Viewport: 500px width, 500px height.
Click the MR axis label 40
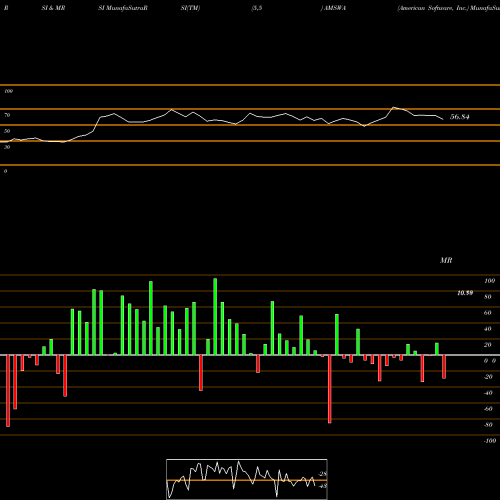click(x=488, y=329)
